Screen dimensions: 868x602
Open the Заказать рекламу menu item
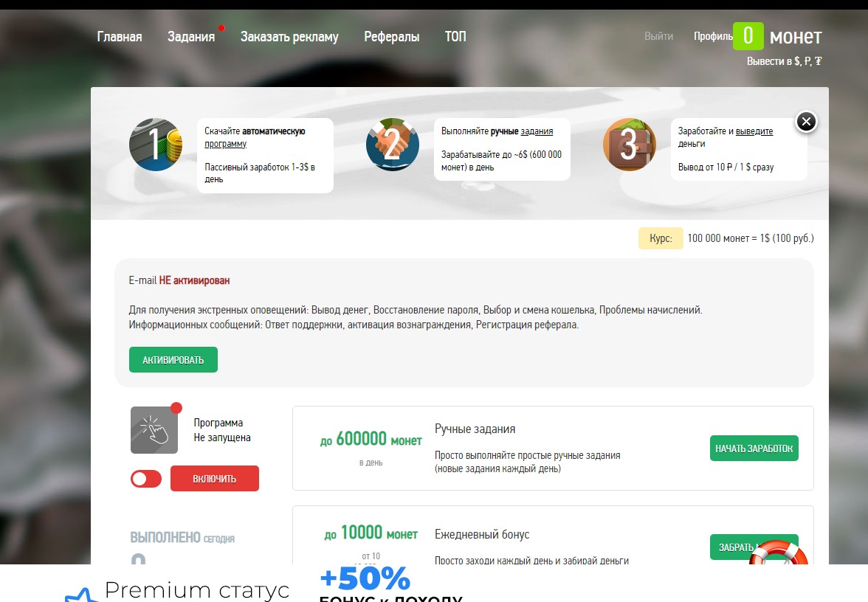tap(289, 37)
